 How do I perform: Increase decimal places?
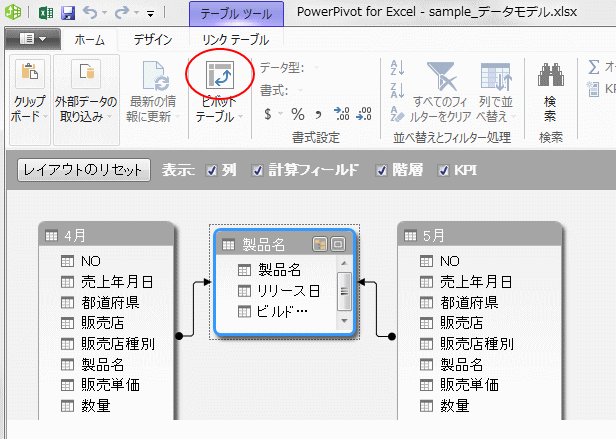[x=341, y=114]
